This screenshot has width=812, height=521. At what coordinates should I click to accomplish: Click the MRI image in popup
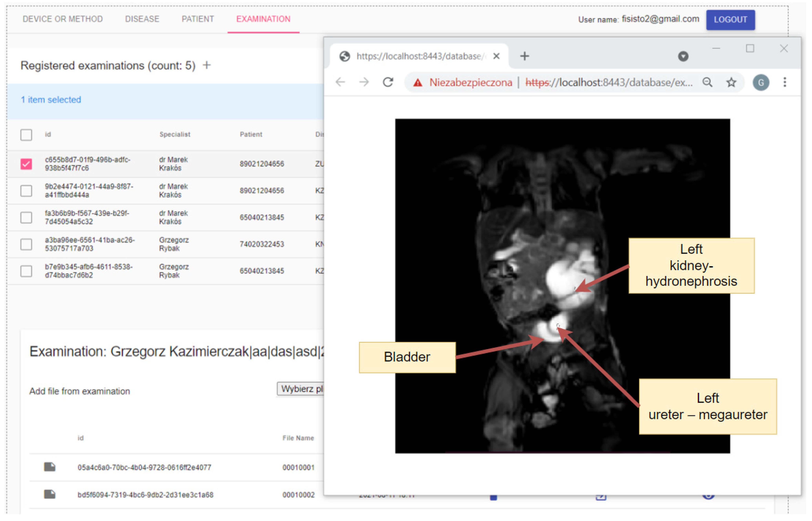coord(562,286)
